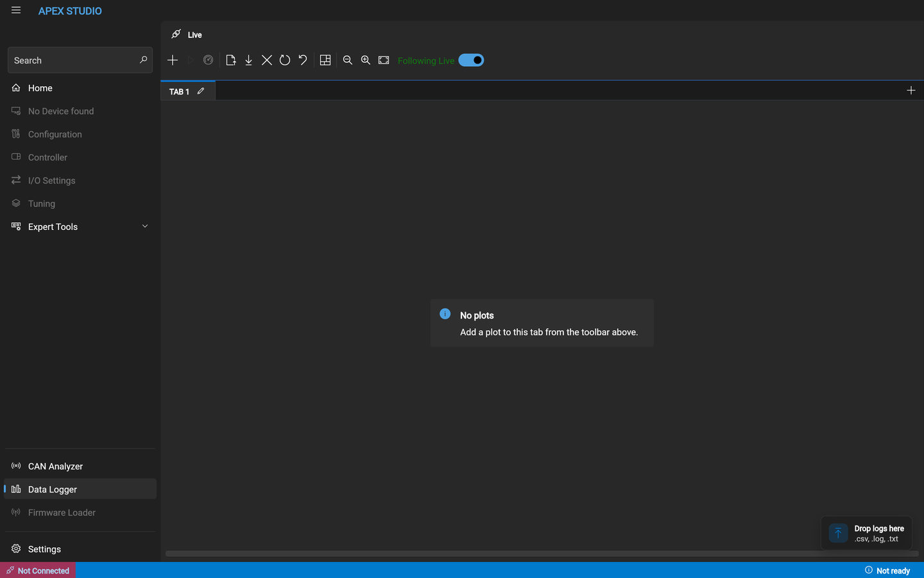
Task: Click the Not ready status
Action: click(887, 570)
